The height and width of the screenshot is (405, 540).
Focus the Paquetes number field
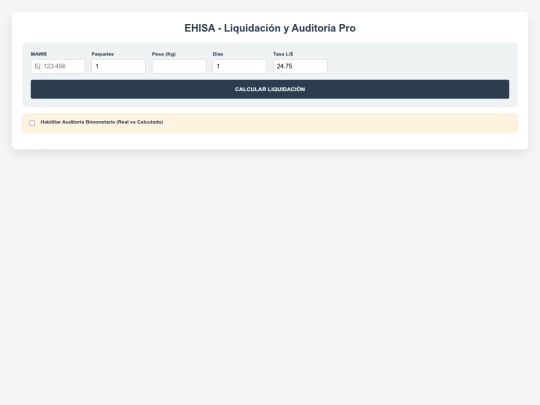pos(118,66)
